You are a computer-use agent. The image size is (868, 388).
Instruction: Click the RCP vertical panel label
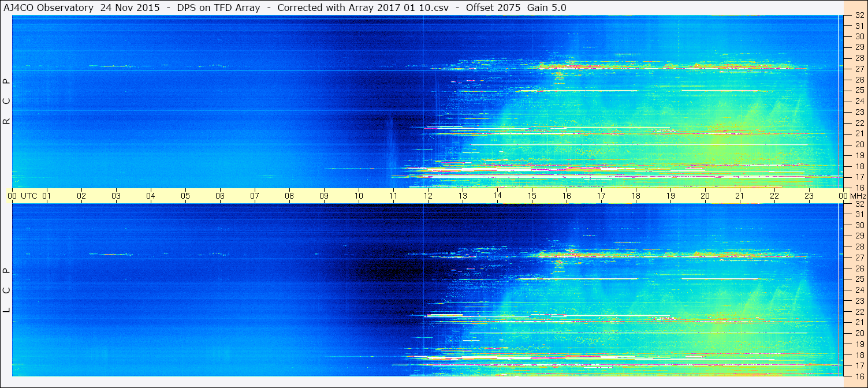click(6, 102)
